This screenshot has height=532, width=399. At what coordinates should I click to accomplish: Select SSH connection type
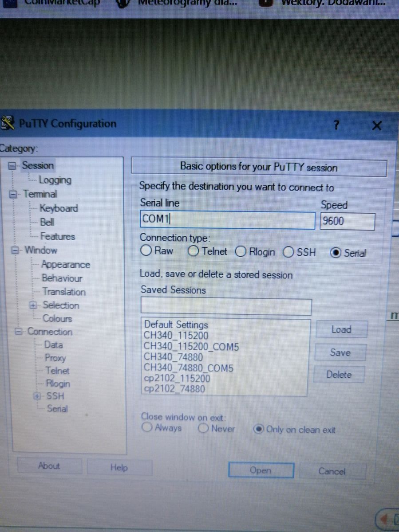288,252
